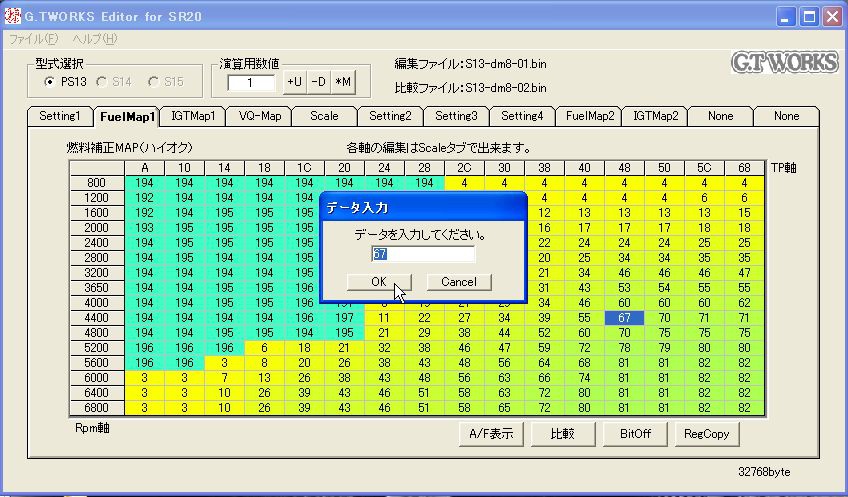The image size is (848, 497).
Task: Click the 6800 rpm row header
Action: [x=97, y=408]
